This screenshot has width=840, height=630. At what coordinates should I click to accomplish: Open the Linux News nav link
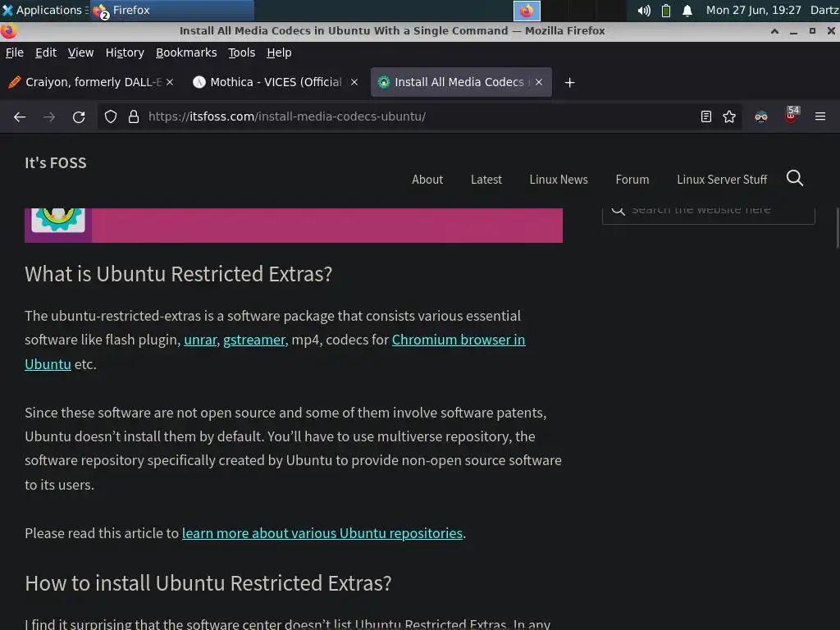(x=559, y=180)
